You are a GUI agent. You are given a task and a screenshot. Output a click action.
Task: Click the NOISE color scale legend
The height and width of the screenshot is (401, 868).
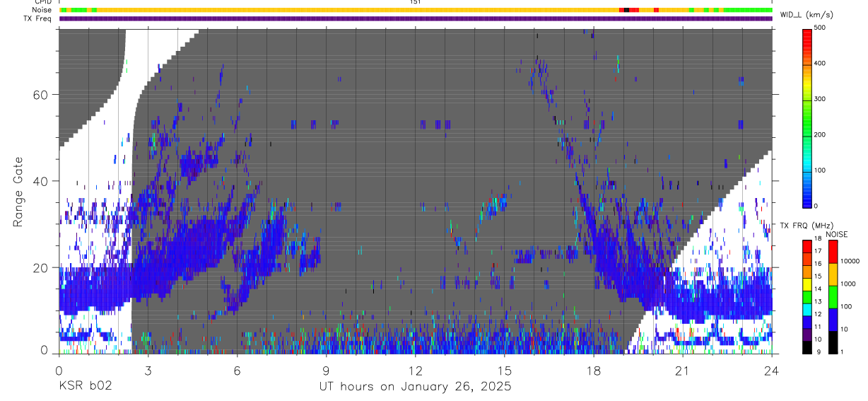(833, 296)
